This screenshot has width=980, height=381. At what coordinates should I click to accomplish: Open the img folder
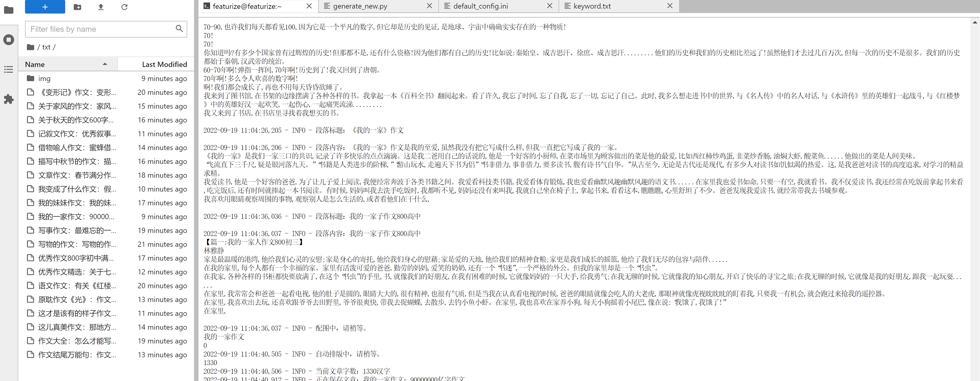click(x=44, y=78)
